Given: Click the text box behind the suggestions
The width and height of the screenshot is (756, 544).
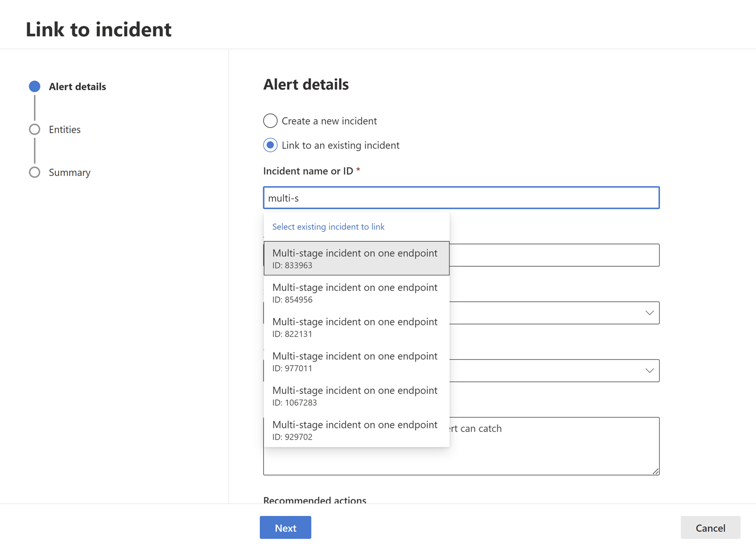Looking at the screenshot, I should (554, 255).
